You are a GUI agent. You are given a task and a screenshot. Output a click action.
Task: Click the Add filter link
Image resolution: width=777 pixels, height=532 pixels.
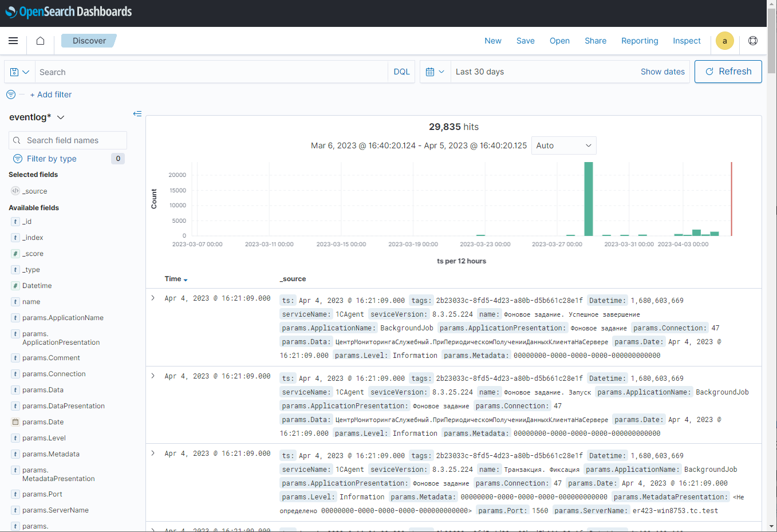(51, 94)
